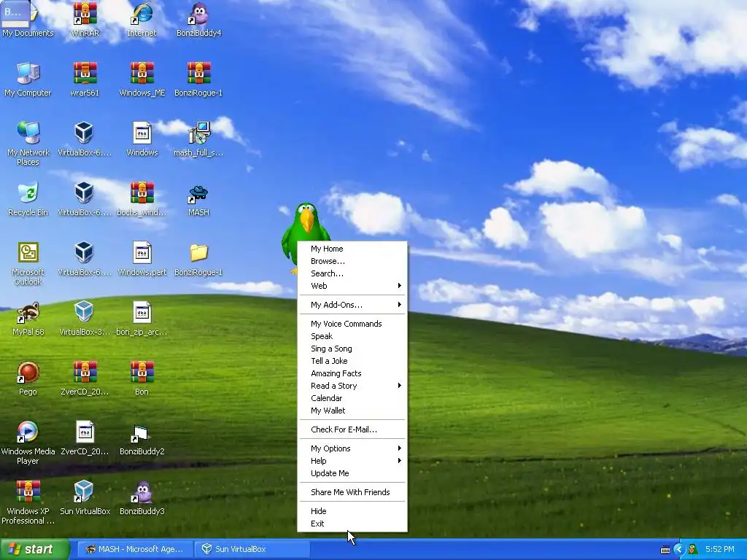Click the 5:52 PM taskbar clock
Viewport: 747px width, 560px height.
719,550
